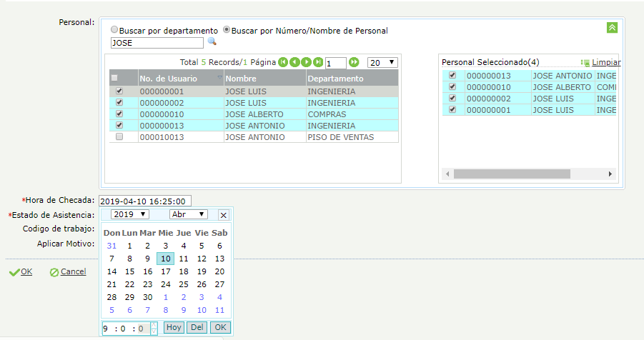The width and height of the screenshot is (644, 340).
Task: Select April 24 in the calendar
Action: [166, 284]
